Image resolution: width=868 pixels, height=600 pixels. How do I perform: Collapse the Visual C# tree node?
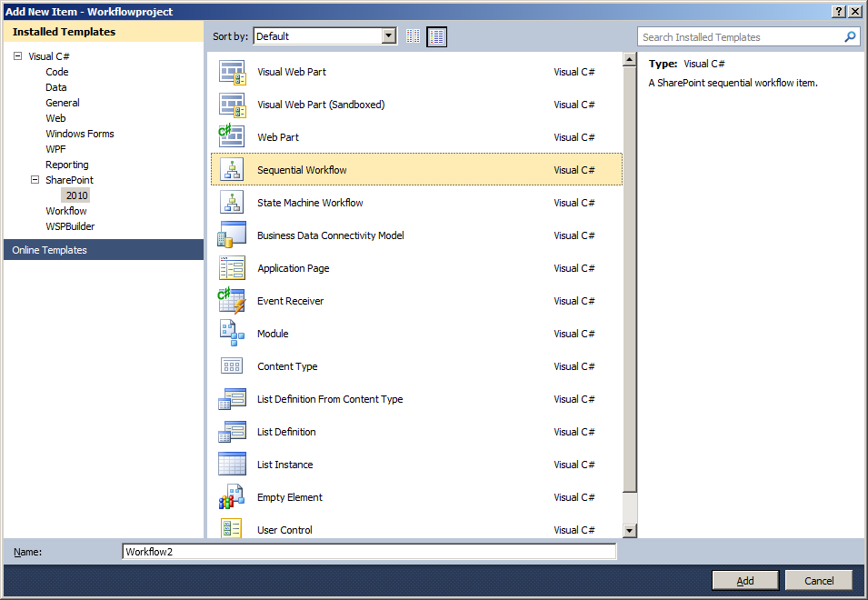17,55
